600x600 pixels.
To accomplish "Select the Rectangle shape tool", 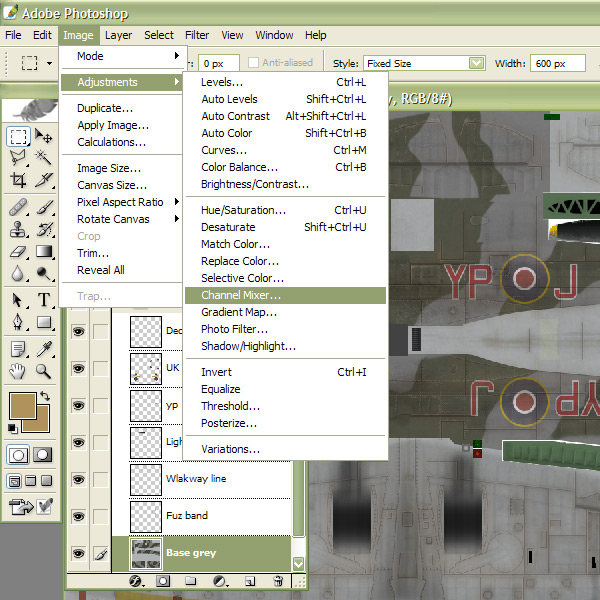I will (x=43, y=322).
